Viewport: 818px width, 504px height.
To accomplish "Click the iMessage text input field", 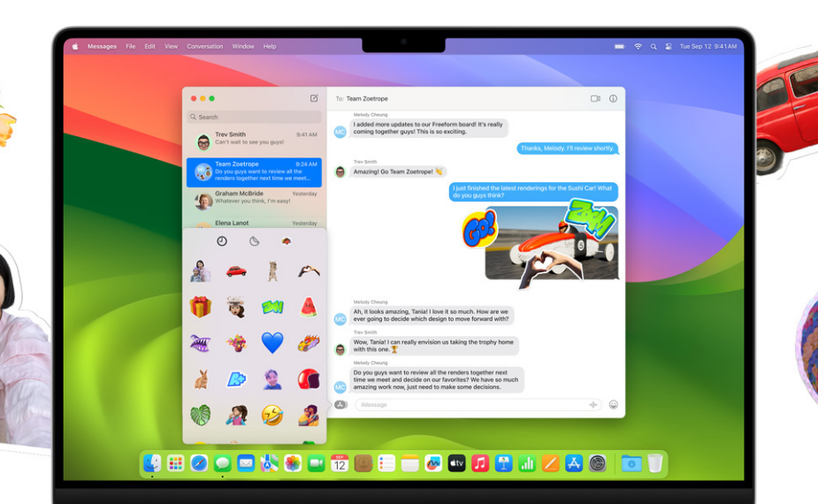I will (x=478, y=404).
